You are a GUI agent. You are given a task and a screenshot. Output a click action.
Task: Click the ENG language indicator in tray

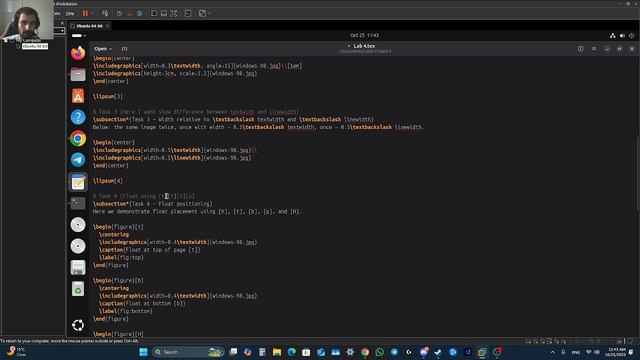pos(576,352)
